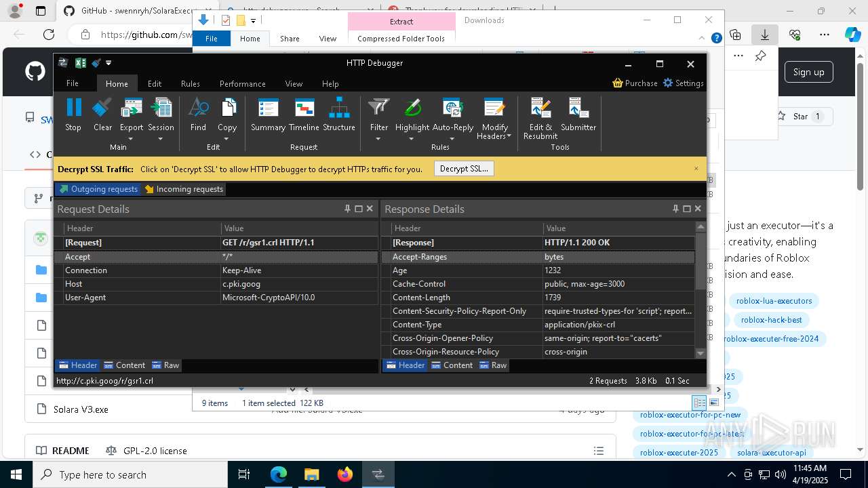
Task: Open the File menu in HTTP Debugger
Action: coord(73,83)
